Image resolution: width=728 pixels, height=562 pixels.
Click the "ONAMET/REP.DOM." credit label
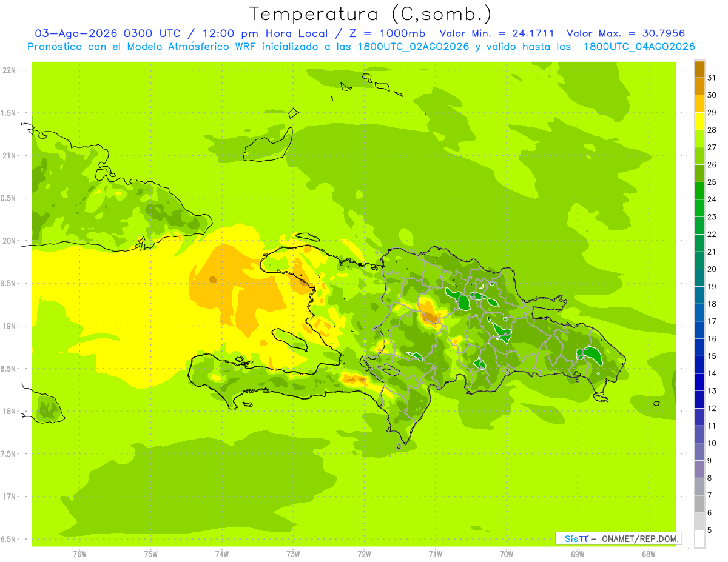(x=639, y=538)
